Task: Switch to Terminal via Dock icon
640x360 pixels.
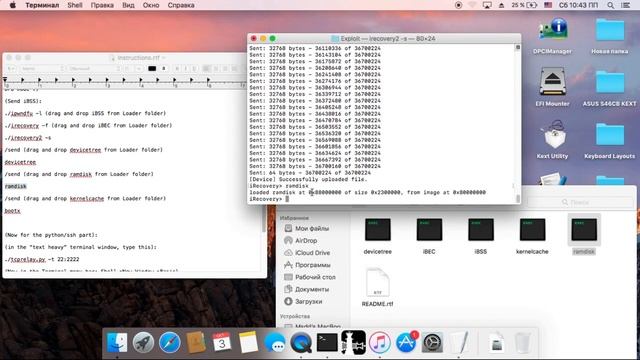Action: (x=327, y=342)
